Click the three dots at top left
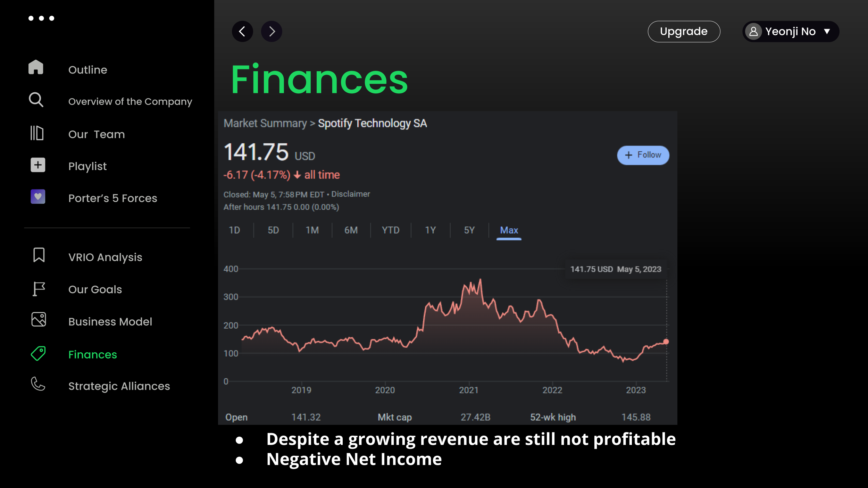 pos(41,18)
